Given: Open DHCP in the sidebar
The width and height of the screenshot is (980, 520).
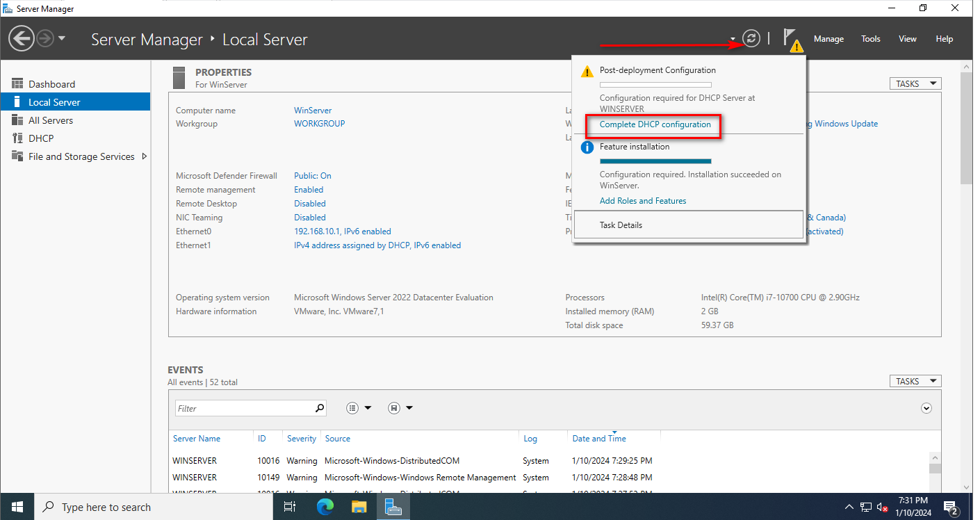Looking at the screenshot, I should tap(75, 138).
